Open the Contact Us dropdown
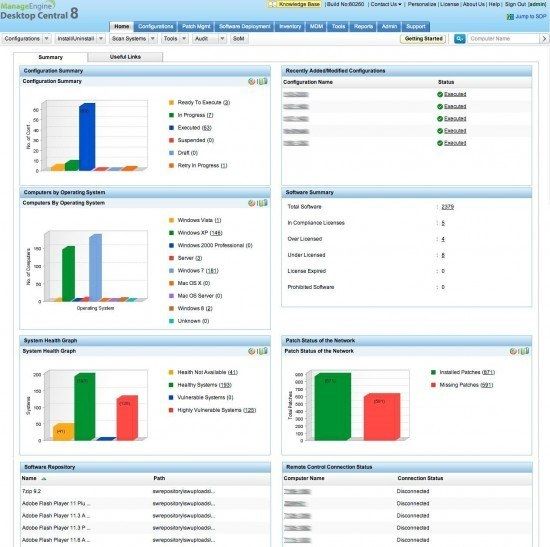This screenshot has height=547, width=550. point(386,4)
